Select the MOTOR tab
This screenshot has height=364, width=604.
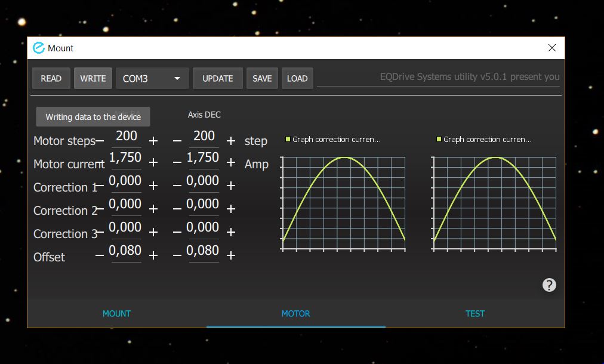(295, 313)
